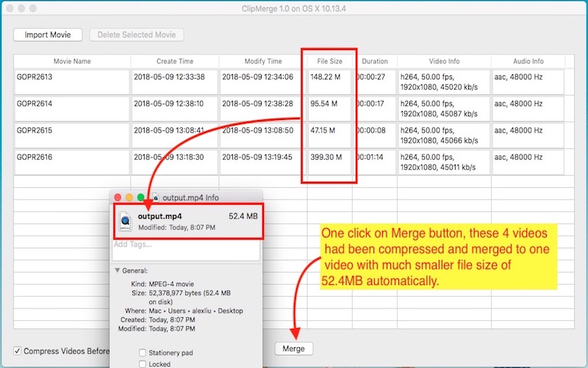
Task: Close the output.mp4 Info window
Action: coord(118,197)
